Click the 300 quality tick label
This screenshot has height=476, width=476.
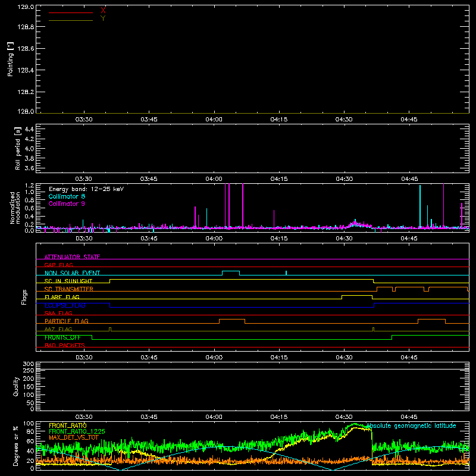29,364
